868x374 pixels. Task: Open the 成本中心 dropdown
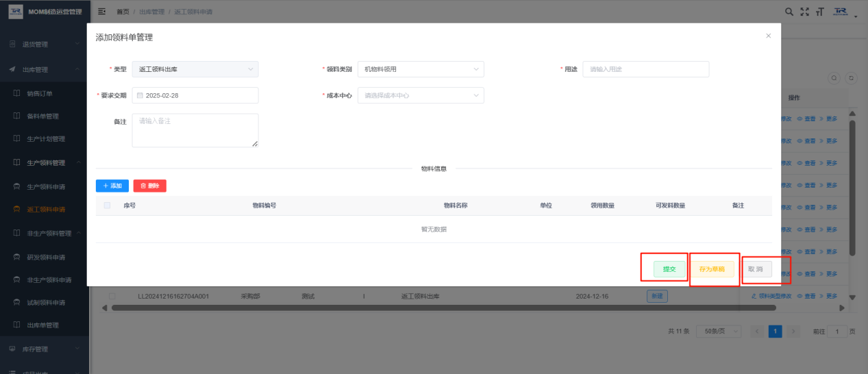pyautogui.click(x=421, y=95)
